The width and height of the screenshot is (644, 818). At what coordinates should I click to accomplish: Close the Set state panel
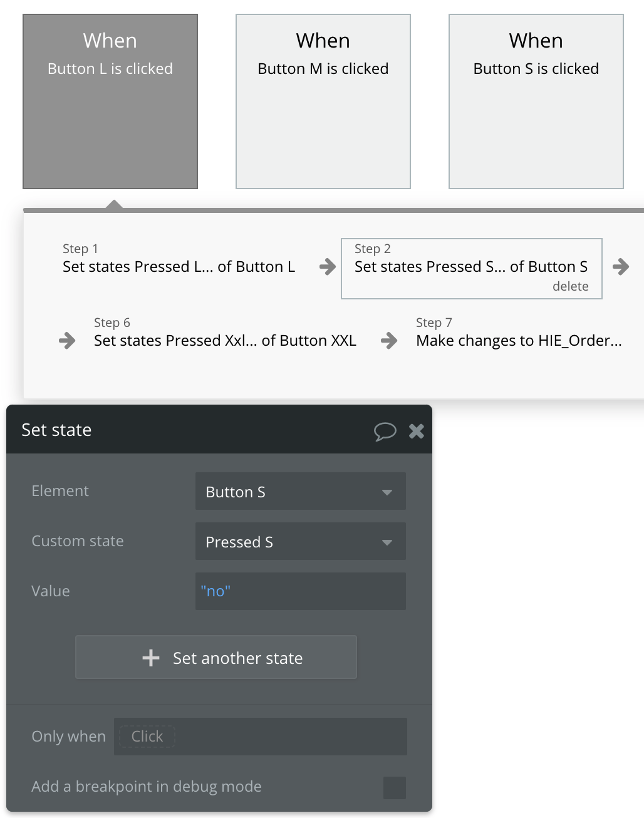pos(417,431)
